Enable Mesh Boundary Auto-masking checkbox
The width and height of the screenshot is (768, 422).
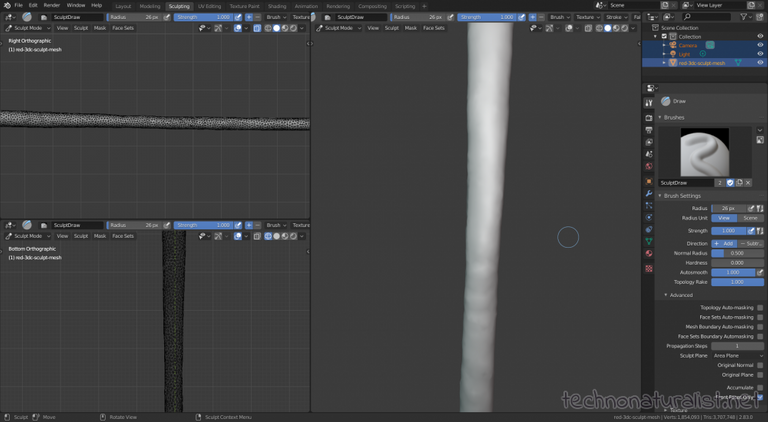[x=760, y=327]
